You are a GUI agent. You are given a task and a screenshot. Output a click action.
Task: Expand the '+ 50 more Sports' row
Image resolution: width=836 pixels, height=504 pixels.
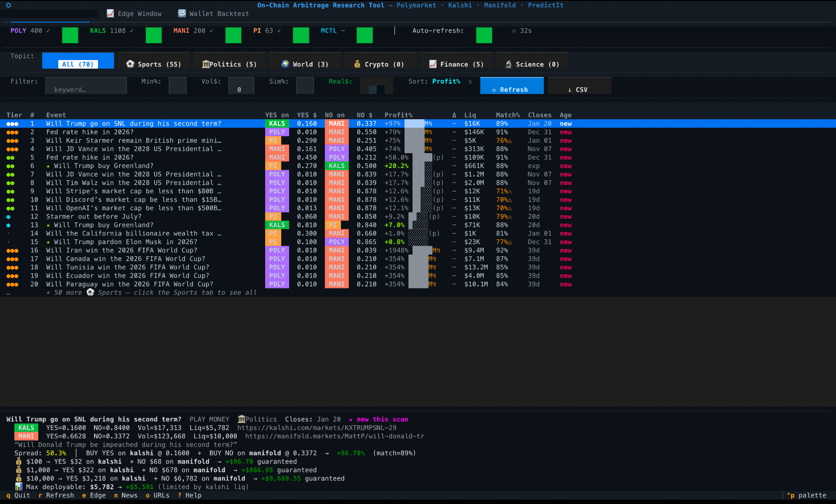(x=152, y=292)
